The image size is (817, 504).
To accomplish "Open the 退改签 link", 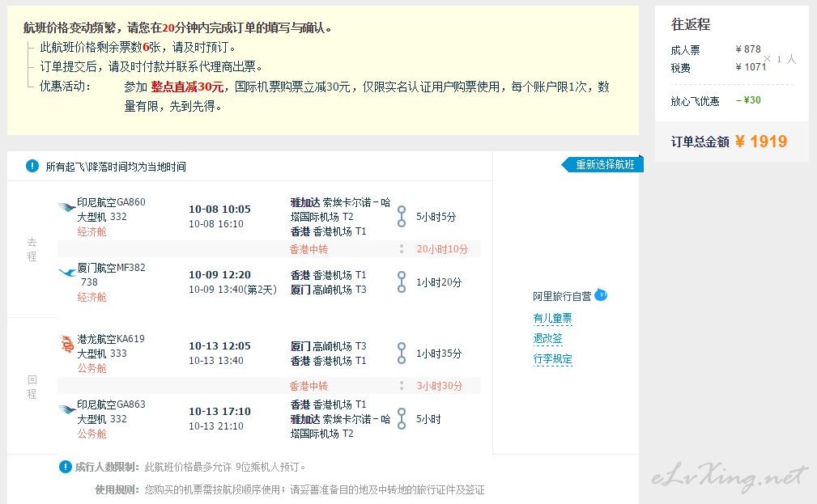I will tap(547, 338).
